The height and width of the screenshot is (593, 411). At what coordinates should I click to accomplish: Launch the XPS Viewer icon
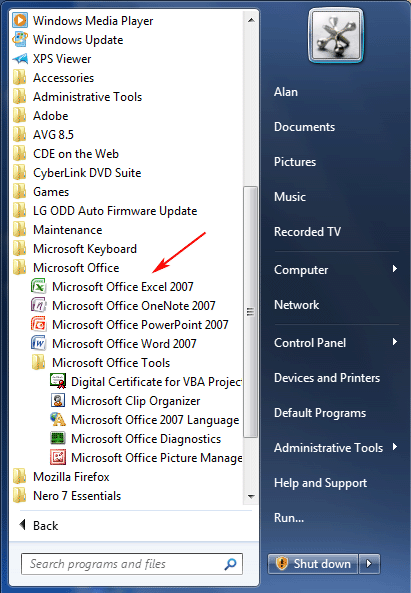[x=20, y=59]
